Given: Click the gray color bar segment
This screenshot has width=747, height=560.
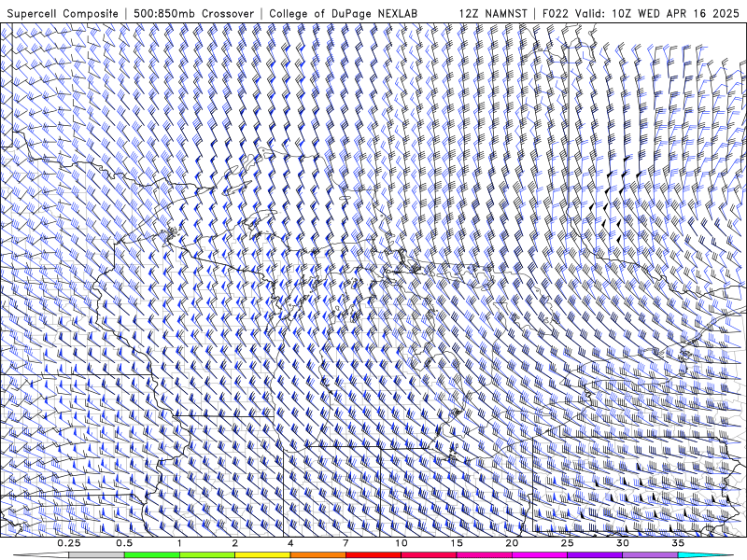Looking at the screenshot, I should 96,555.
